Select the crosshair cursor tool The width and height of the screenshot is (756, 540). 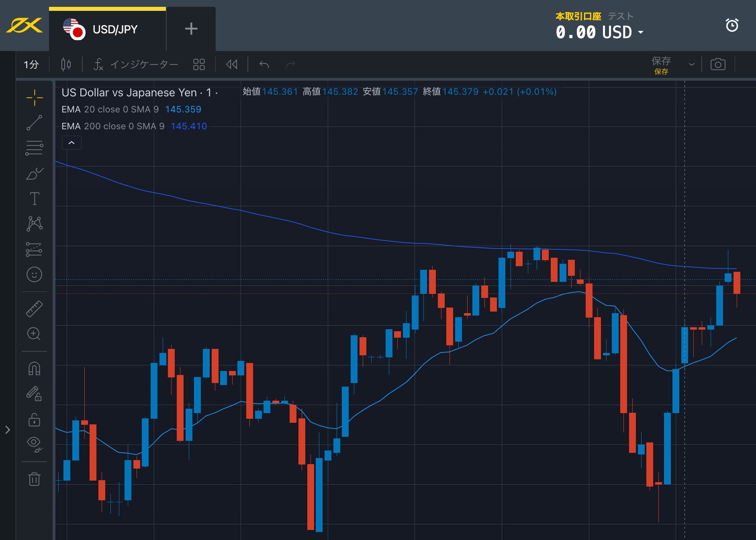click(35, 98)
